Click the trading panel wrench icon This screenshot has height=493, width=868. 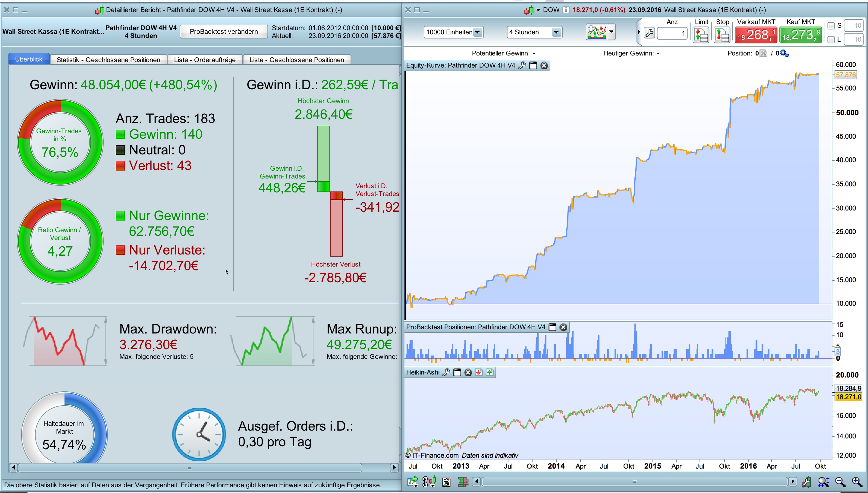click(x=649, y=33)
